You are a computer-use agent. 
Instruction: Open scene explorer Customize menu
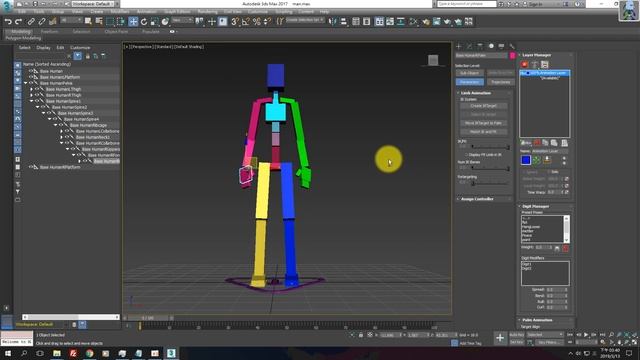point(80,47)
